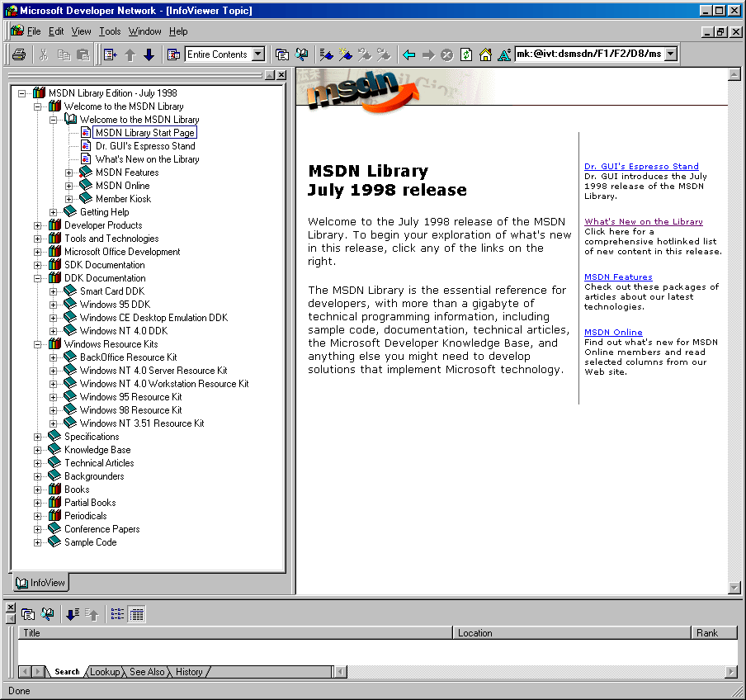
Task: Expand the MSDN Features node
Action: pos(69,173)
